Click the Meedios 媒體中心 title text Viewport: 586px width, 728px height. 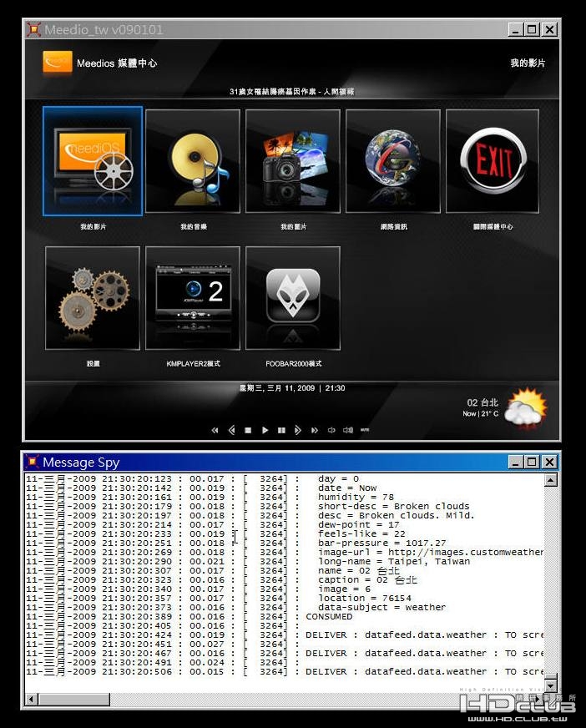(117, 63)
